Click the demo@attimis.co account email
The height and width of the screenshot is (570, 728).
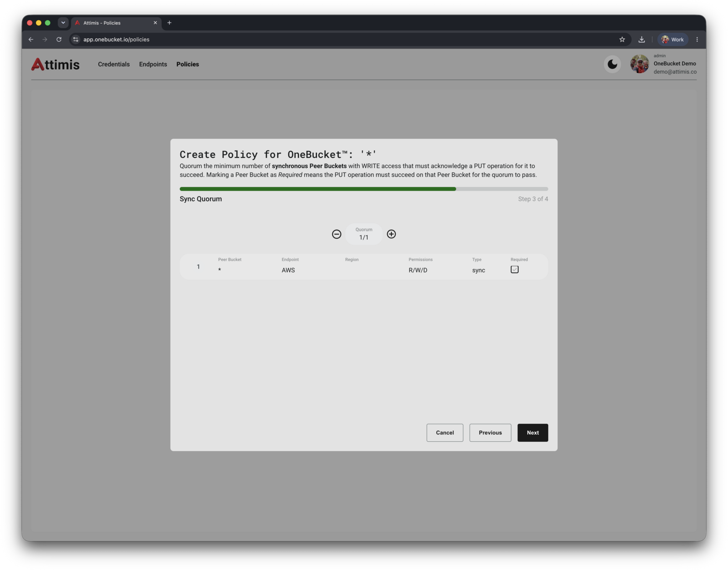(675, 71)
